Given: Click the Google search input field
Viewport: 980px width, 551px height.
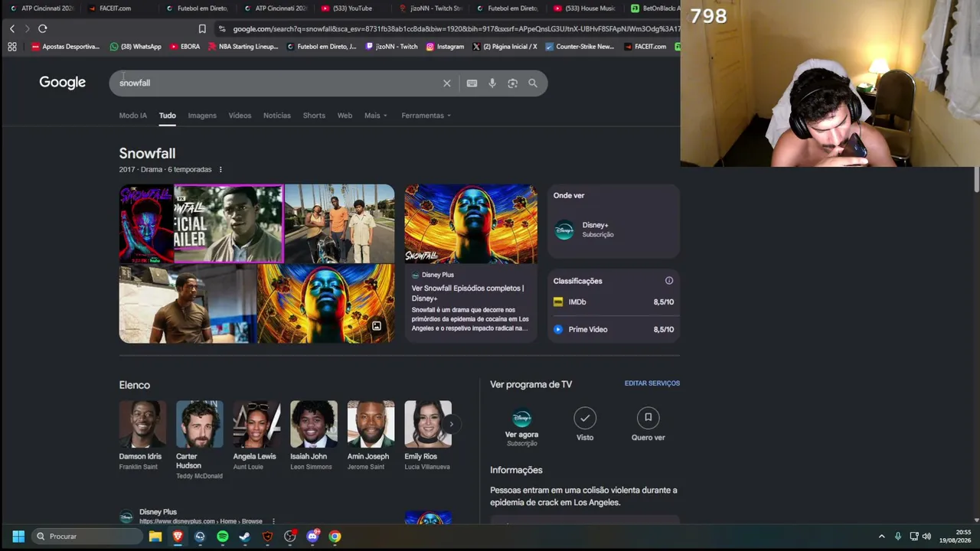Looking at the screenshot, I should (276, 83).
